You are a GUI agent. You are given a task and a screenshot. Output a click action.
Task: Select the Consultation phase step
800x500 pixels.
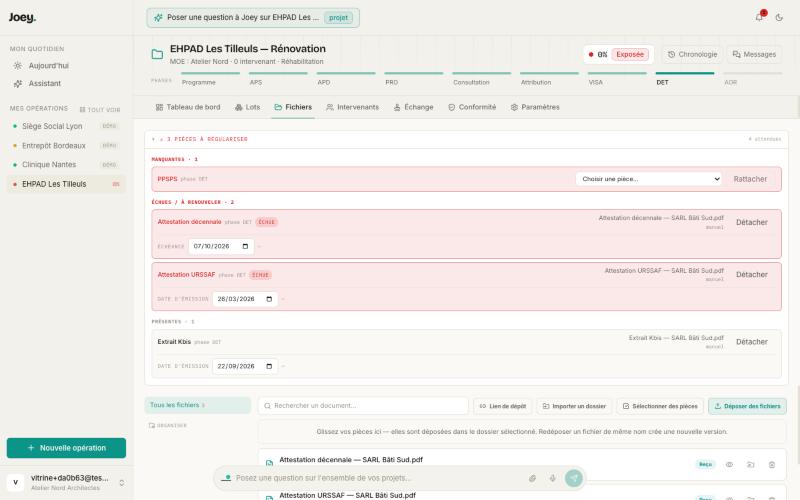(x=481, y=79)
